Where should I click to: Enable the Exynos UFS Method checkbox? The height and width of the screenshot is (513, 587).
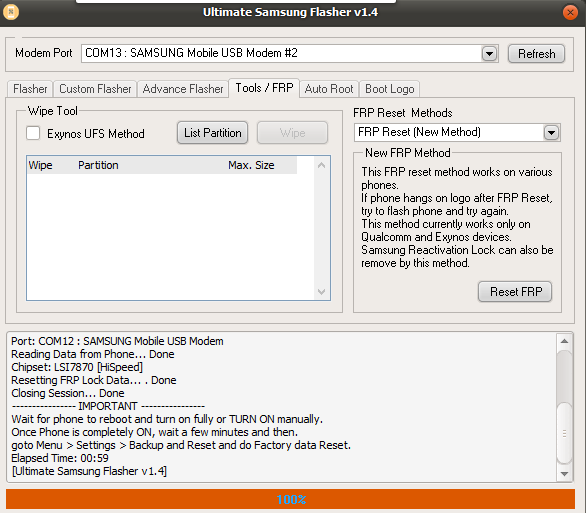coord(33,133)
